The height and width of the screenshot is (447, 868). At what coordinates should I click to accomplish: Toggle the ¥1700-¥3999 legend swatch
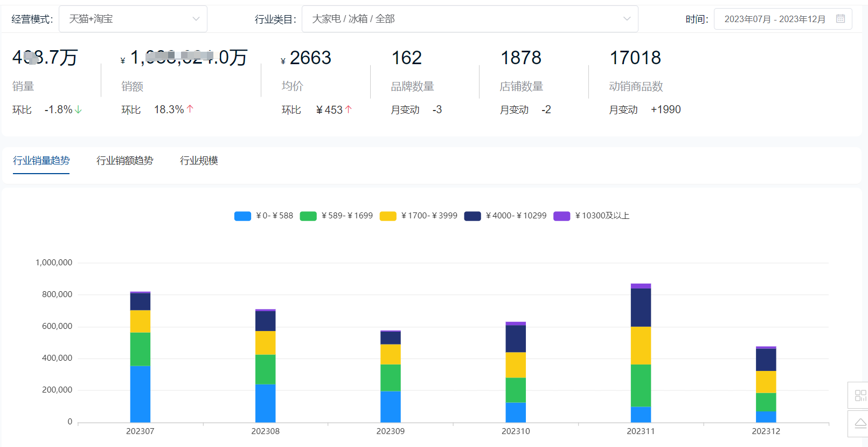tap(388, 216)
